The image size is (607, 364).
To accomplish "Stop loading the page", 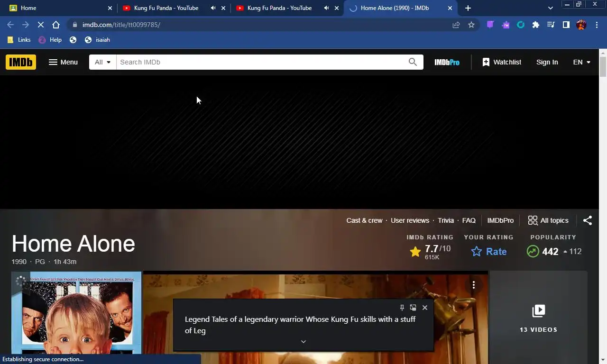I will [41, 25].
